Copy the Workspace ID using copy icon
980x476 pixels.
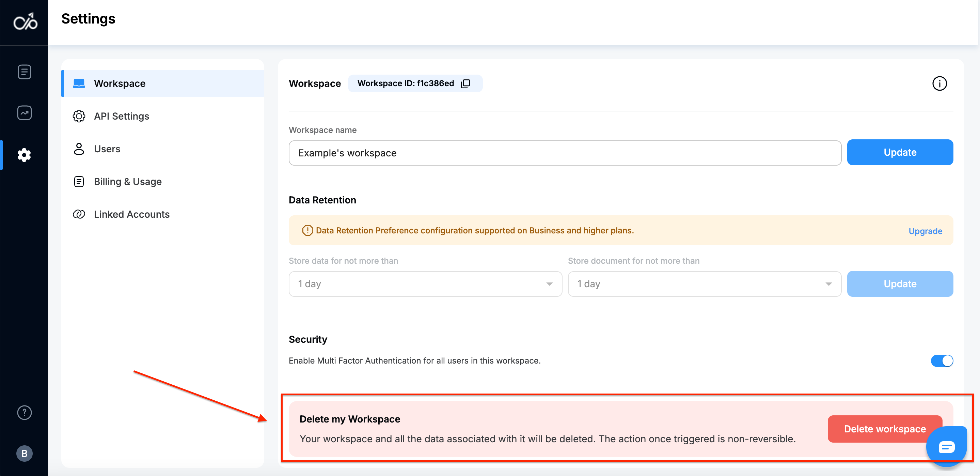point(465,83)
